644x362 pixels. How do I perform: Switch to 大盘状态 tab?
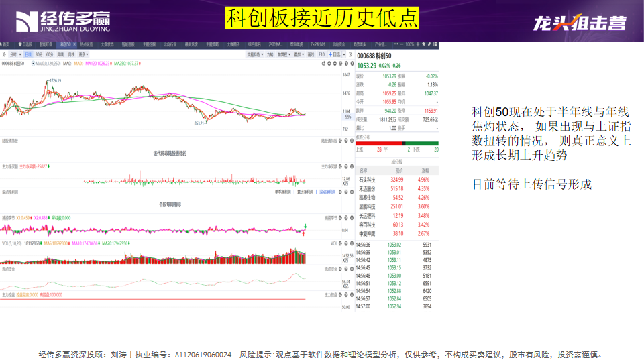(107, 44)
